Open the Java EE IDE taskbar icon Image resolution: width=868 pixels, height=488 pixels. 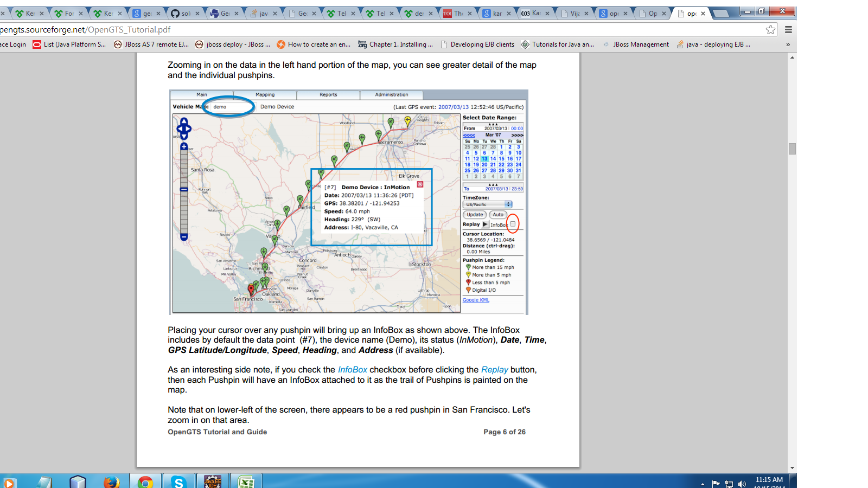coord(212,481)
